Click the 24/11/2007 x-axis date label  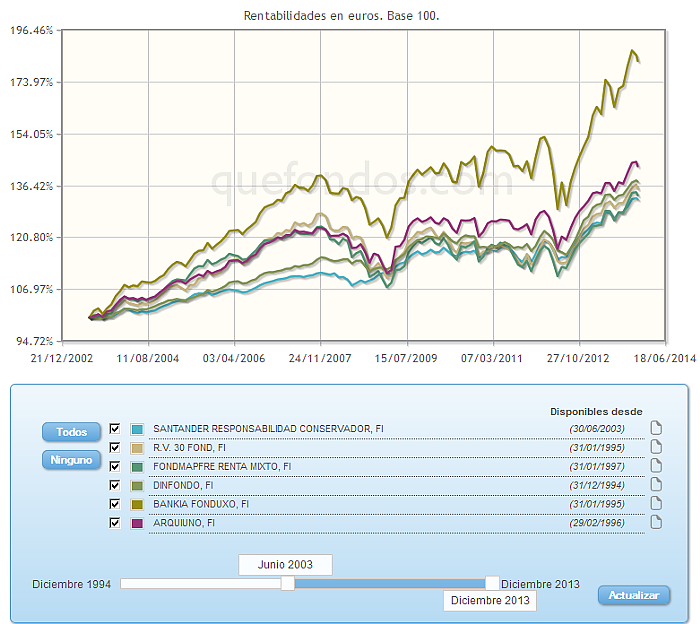point(320,358)
